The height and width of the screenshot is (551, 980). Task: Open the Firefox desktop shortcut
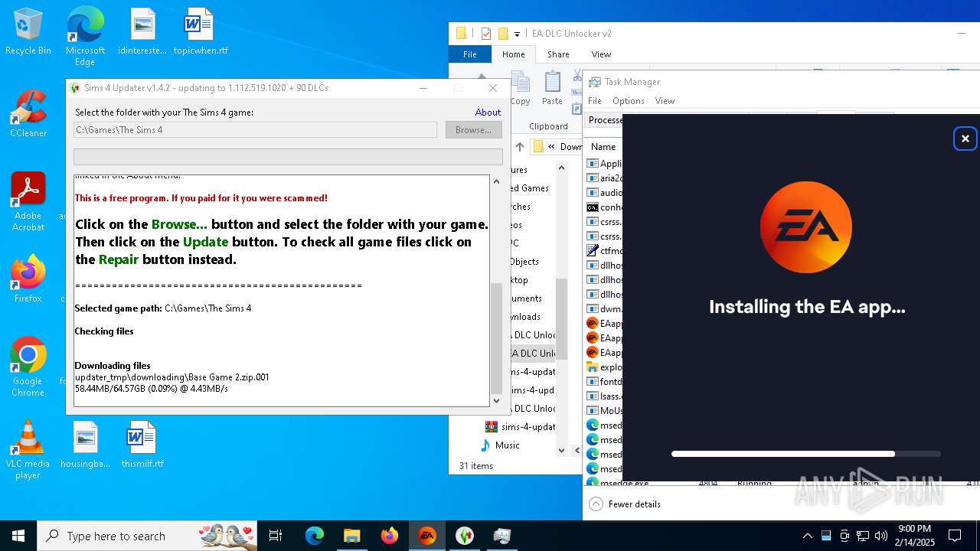28,279
